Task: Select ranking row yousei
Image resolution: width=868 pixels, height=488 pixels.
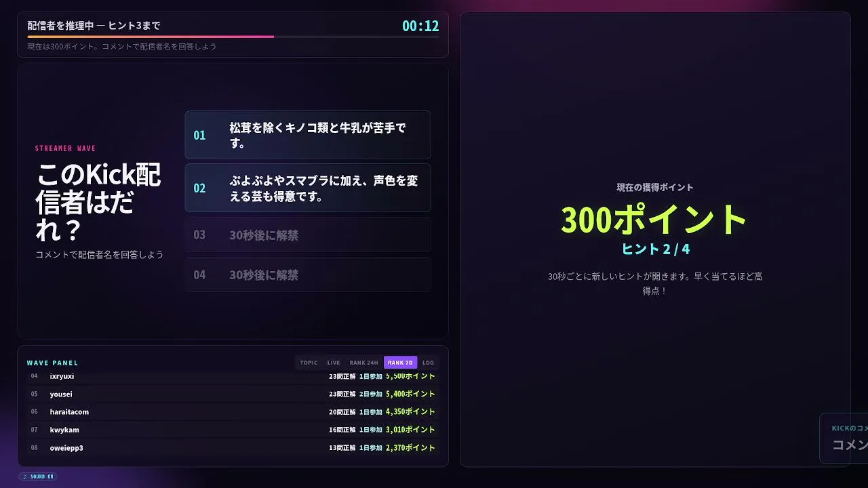Action: (x=233, y=394)
